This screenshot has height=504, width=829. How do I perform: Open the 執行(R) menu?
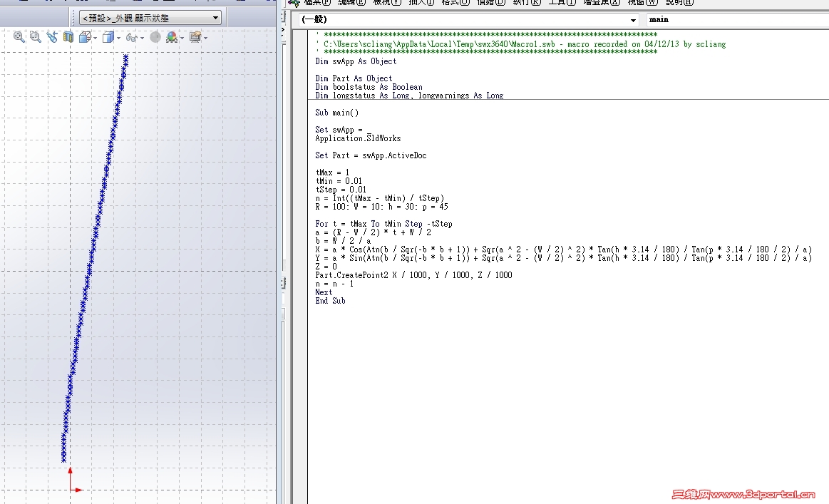pos(525,3)
